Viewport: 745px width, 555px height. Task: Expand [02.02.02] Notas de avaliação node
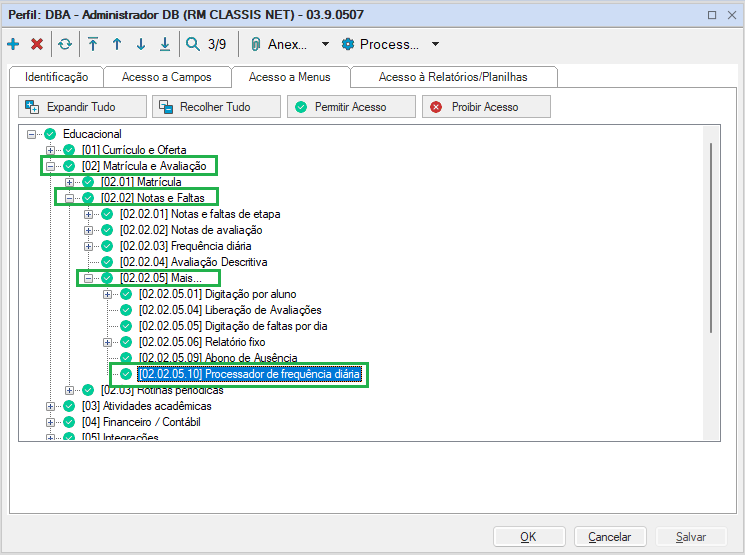coord(88,230)
